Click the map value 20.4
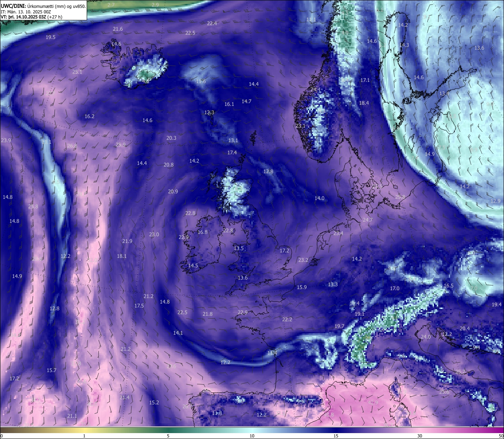The image size is (504, 439). click(465, 329)
